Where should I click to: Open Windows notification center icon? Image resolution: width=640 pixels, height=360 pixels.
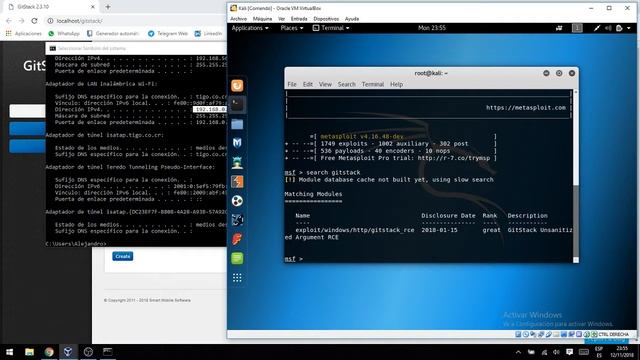click(x=569, y=352)
